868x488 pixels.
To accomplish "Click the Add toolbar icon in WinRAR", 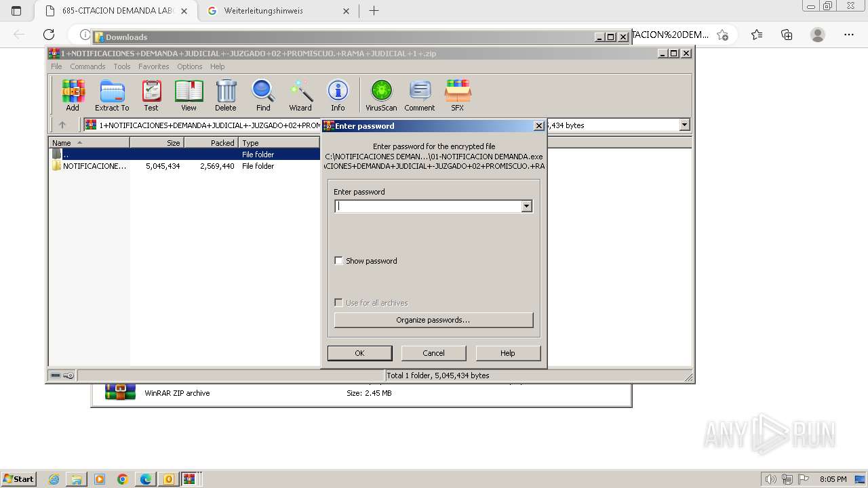I will coord(73,95).
